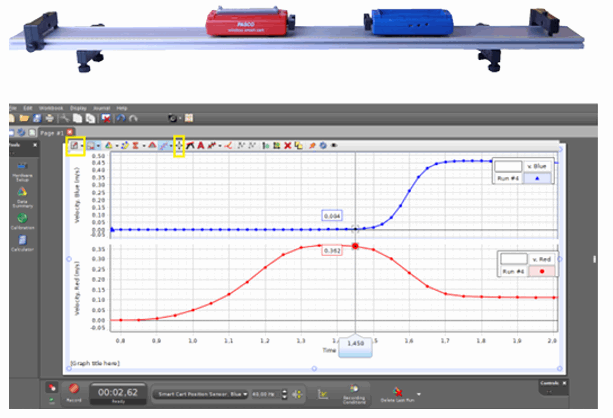This screenshot has height=418, width=613.
Task: Click the Run #4 red legend entry
Action: point(523,271)
